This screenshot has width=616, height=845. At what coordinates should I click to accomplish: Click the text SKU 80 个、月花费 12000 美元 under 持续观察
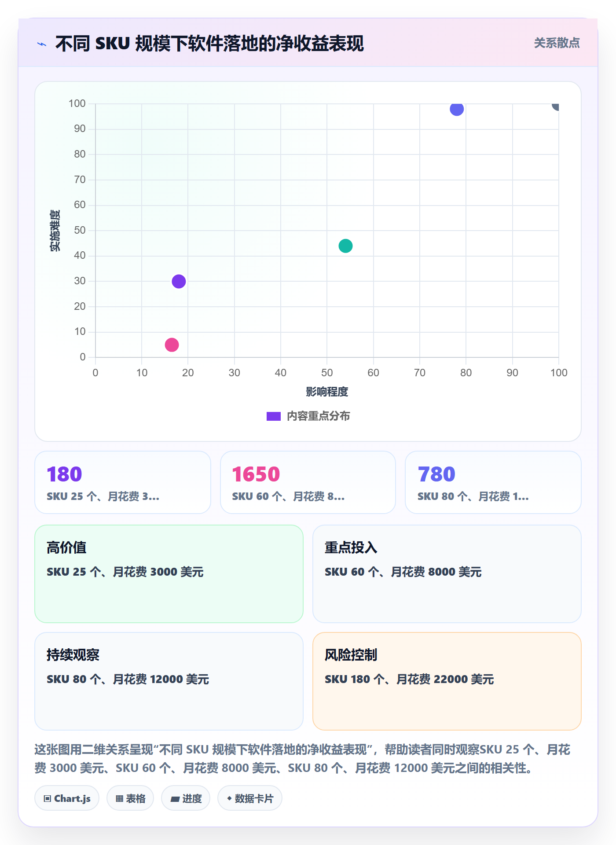(128, 679)
